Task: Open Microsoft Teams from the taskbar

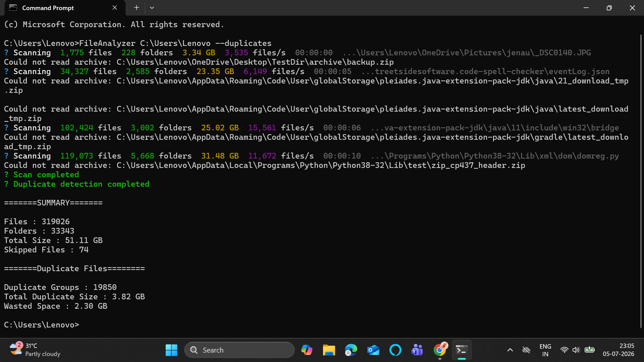Action: coord(417,350)
